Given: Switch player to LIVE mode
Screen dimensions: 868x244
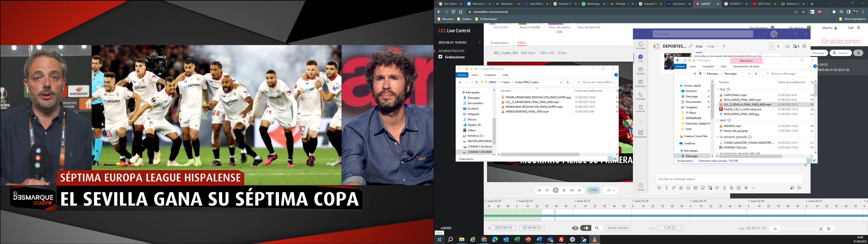Looking at the screenshot, I should (x=593, y=190).
